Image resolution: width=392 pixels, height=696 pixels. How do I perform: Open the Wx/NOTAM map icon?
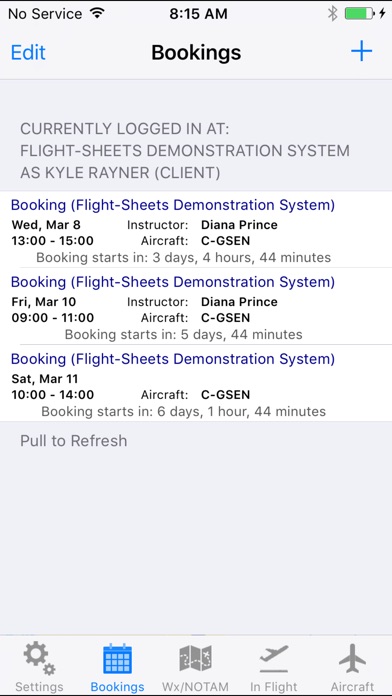tap(195, 658)
